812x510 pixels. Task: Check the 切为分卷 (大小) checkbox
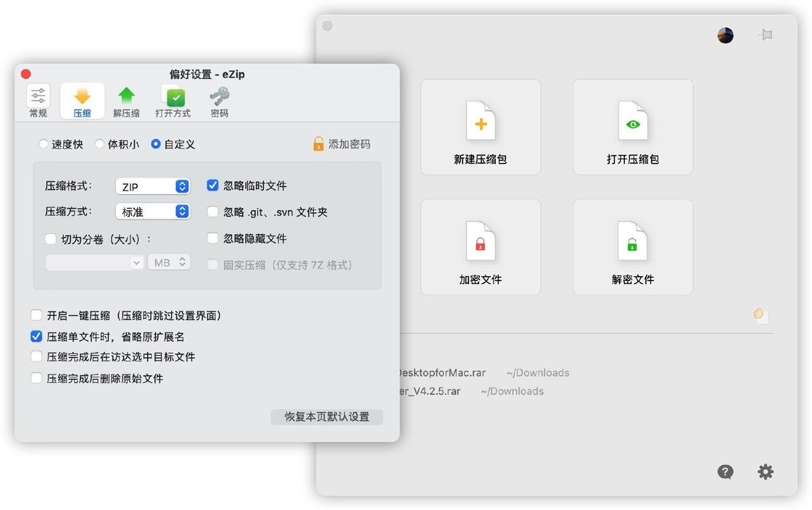pos(51,239)
